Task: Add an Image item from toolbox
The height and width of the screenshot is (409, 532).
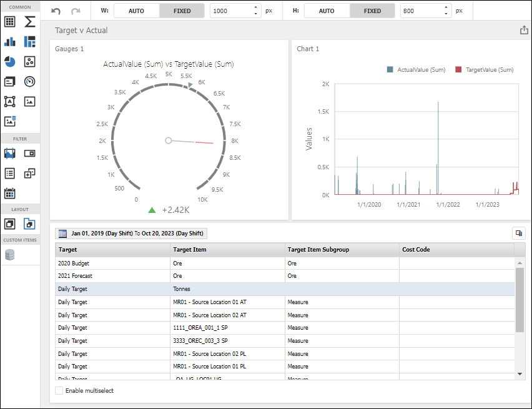Action: (x=30, y=102)
